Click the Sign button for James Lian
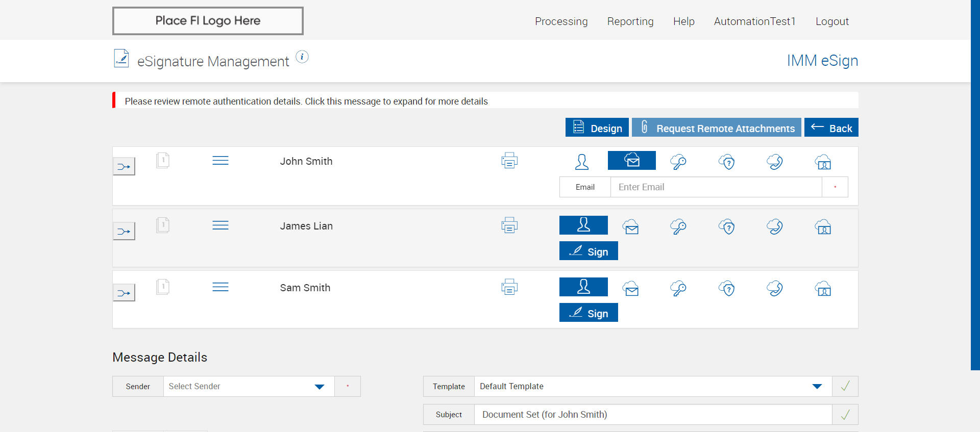Viewport: 980px width, 432px height. [589, 251]
